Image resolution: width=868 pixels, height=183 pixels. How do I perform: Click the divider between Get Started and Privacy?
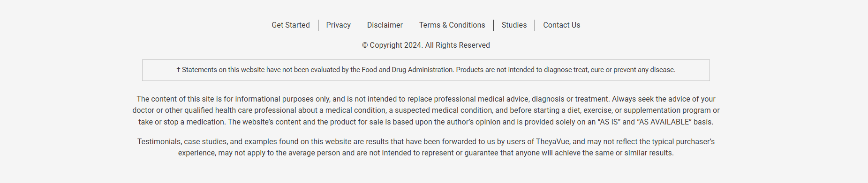click(x=318, y=25)
